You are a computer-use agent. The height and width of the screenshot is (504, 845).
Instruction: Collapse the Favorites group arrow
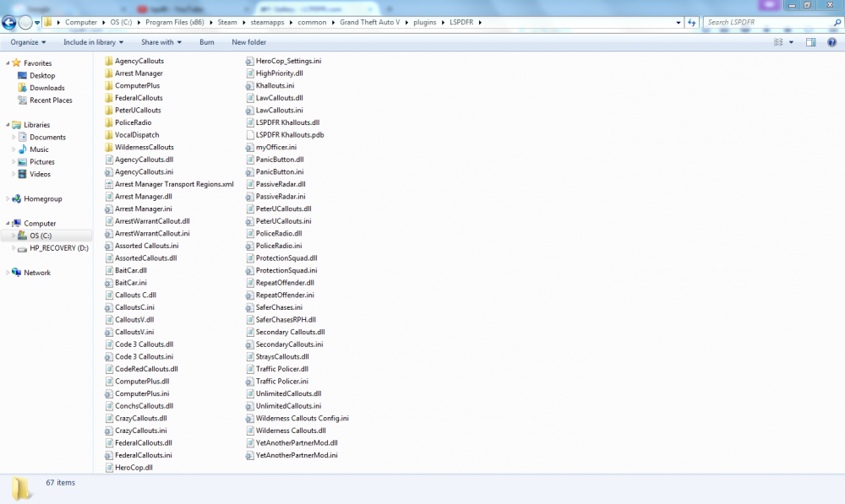tap(8, 63)
